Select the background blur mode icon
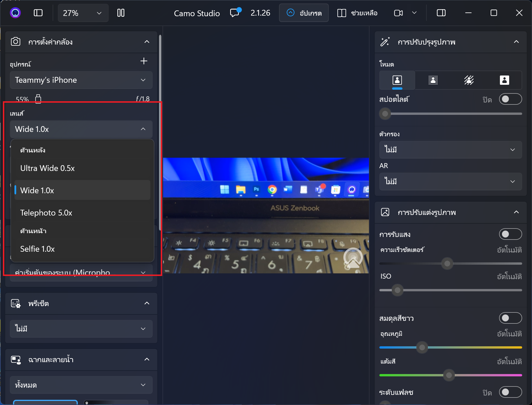532x405 pixels. click(x=433, y=80)
